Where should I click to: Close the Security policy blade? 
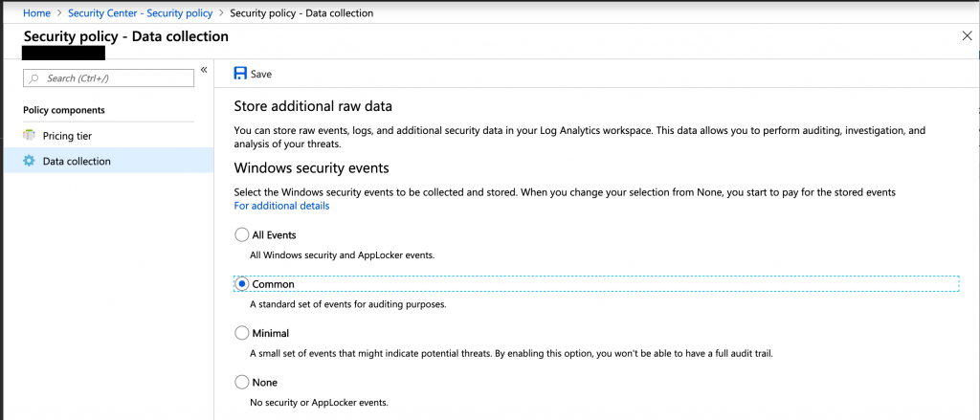click(967, 36)
